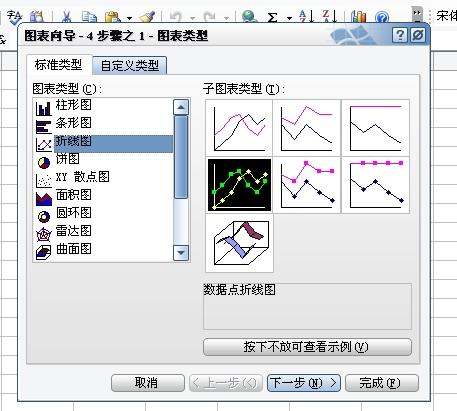Viewport: 457px width, 411px height.
Task: Select the 曲面图 surface chart type
Action: pyautogui.click(x=103, y=250)
